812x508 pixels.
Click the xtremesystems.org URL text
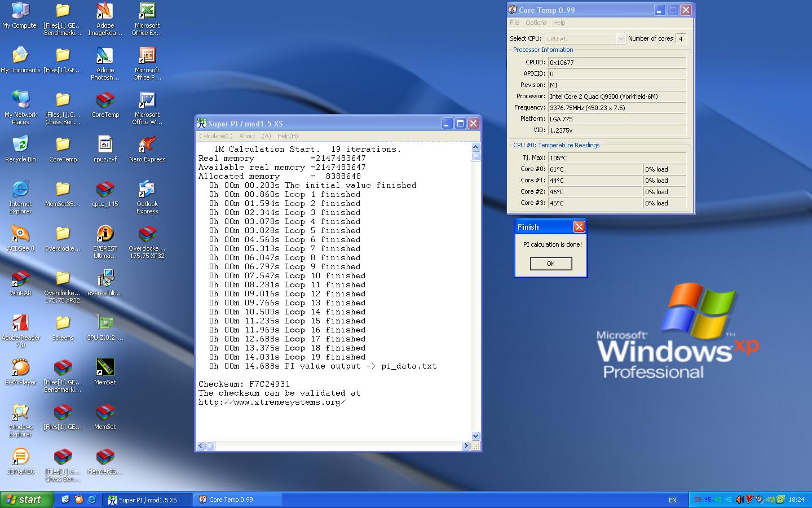click(272, 402)
